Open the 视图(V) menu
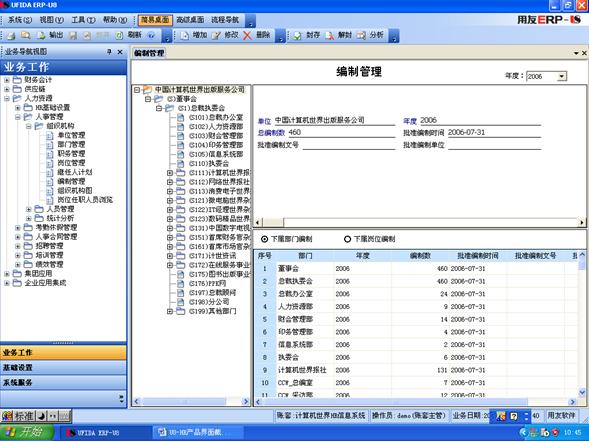This screenshot has width=589, height=442. point(51,20)
